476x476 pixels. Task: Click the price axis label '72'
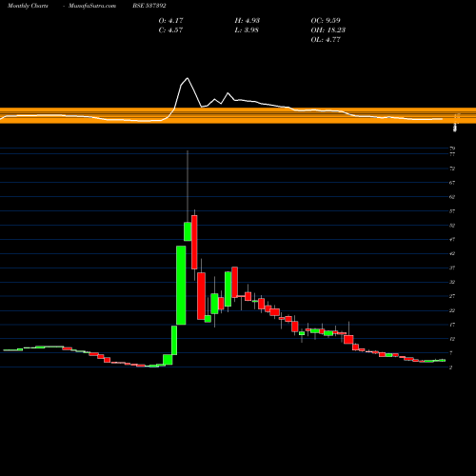[x=452, y=169]
